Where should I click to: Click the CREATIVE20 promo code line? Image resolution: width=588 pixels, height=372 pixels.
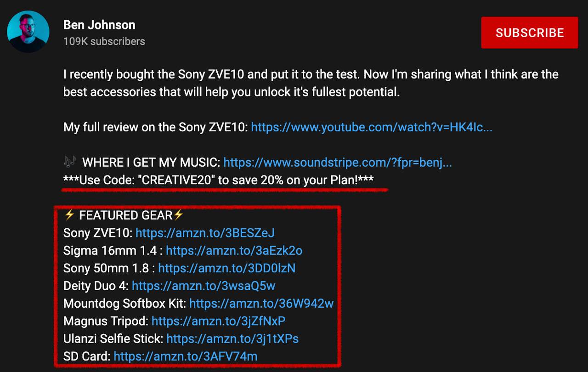click(x=218, y=180)
